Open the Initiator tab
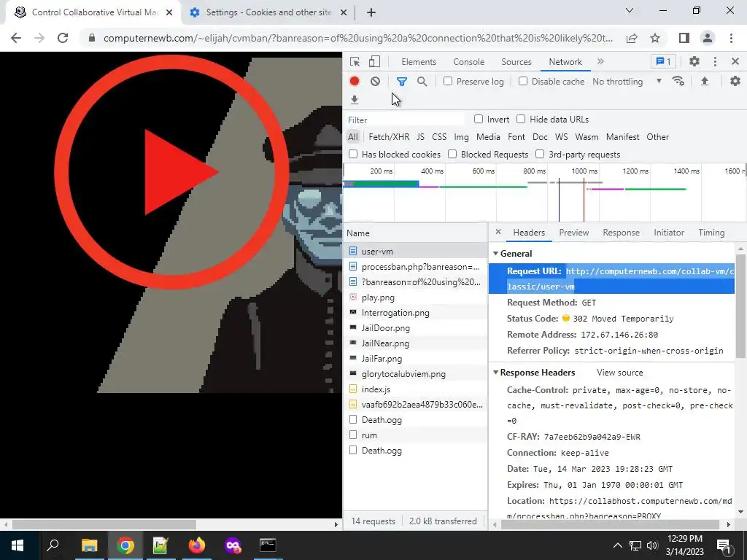 tap(669, 233)
